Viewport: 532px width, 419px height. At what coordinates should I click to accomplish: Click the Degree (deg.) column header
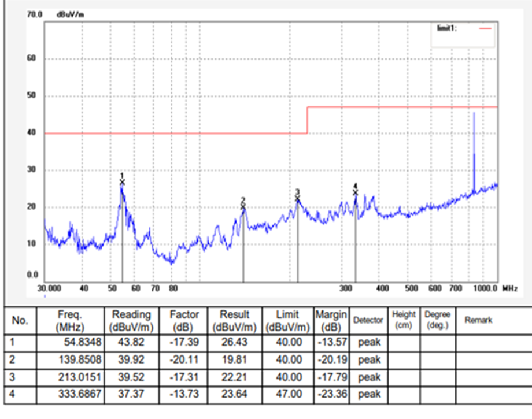point(437,320)
